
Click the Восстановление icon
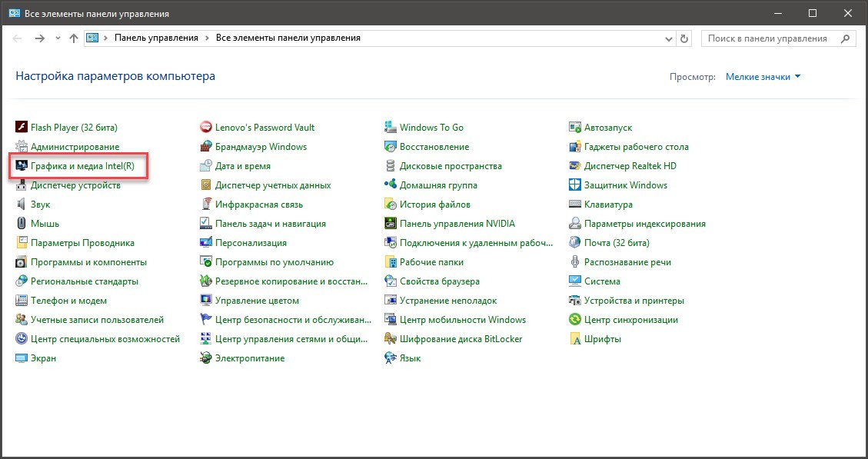pyautogui.click(x=391, y=147)
